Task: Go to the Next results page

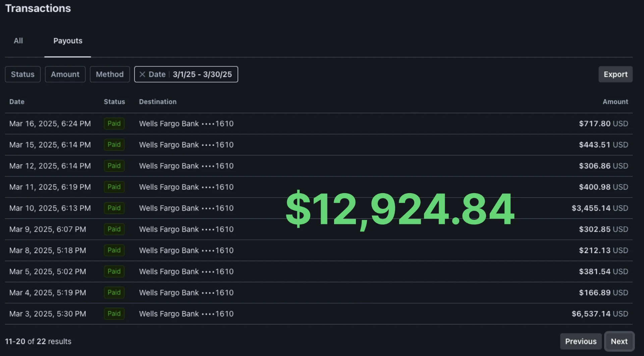Action: pyautogui.click(x=619, y=341)
